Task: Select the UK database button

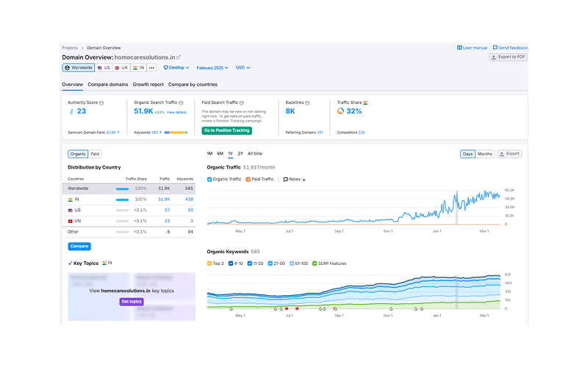Action: pyautogui.click(x=121, y=68)
